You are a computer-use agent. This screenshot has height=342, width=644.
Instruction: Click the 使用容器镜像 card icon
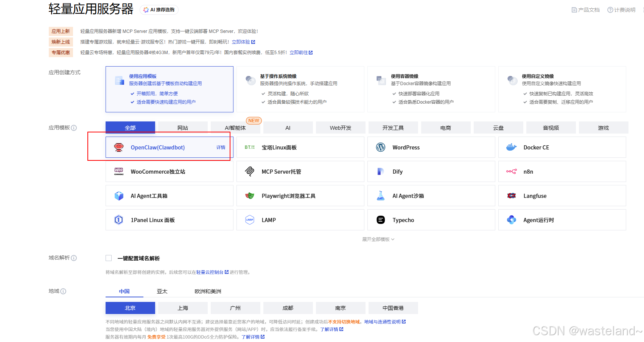click(381, 80)
